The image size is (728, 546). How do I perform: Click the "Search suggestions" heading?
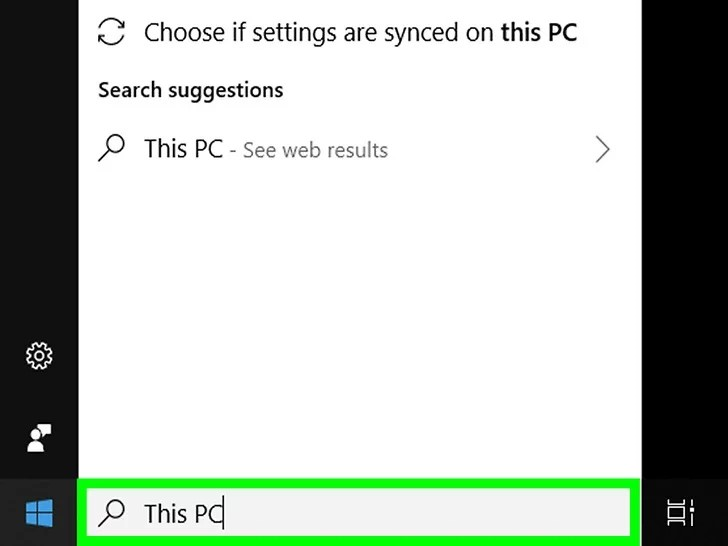pyautogui.click(x=190, y=90)
